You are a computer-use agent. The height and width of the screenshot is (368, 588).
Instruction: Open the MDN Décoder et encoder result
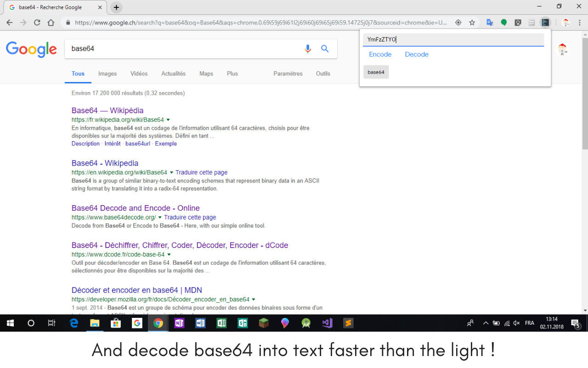pyautogui.click(x=137, y=290)
